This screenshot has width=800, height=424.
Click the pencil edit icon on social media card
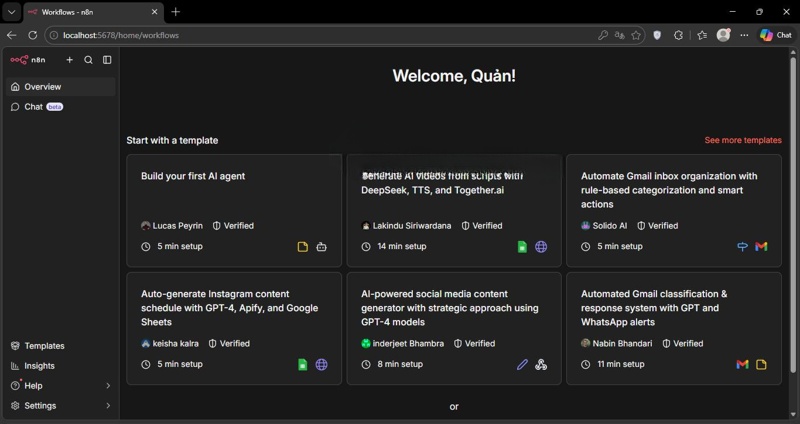click(x=522, y=364)
